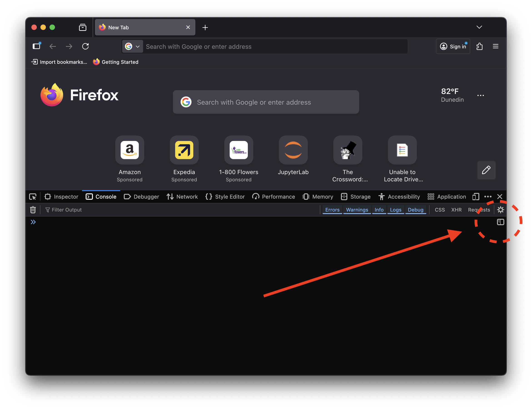Open the Google search engine dropdown

pos(132,46)
